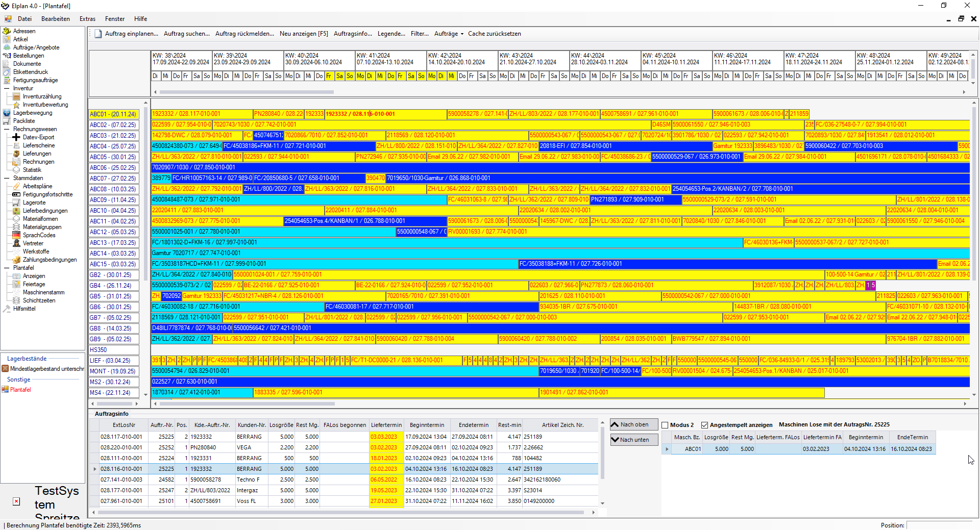Screen dimensions: 980x530
Task: Collapse the Rechnungswesen tree node
Action: point(7,129)
